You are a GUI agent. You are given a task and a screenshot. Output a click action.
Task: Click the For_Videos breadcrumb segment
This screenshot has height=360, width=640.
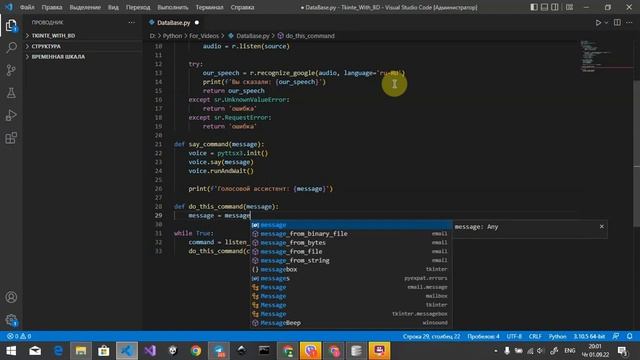[204, 36]
